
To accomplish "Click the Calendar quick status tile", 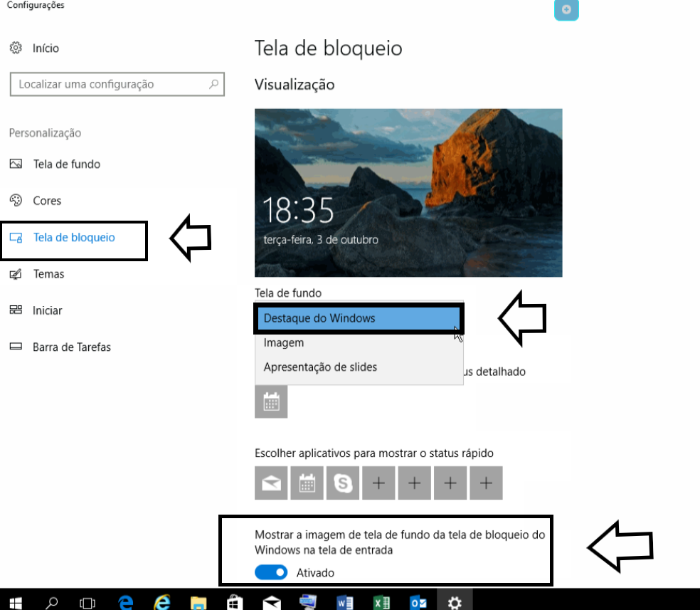I will (307, 483).
